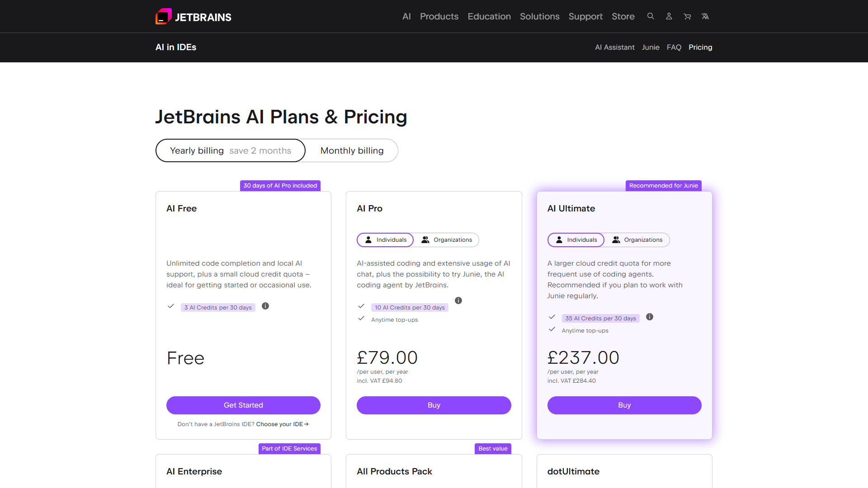The height and width of the screenshot is (488, 868).
Task: Open the Support menu
Action: (585, 16)
